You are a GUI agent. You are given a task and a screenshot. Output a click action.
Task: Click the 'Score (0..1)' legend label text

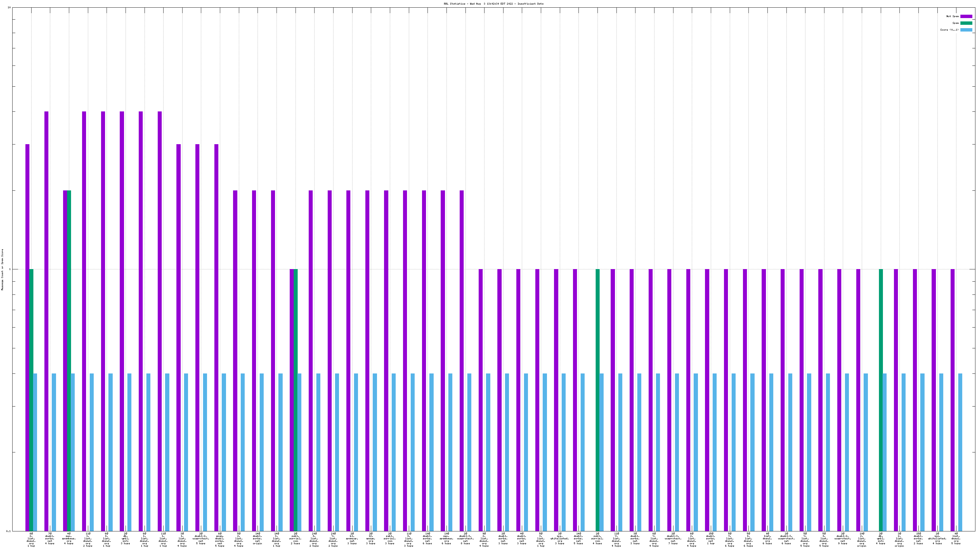click(949, 30)
